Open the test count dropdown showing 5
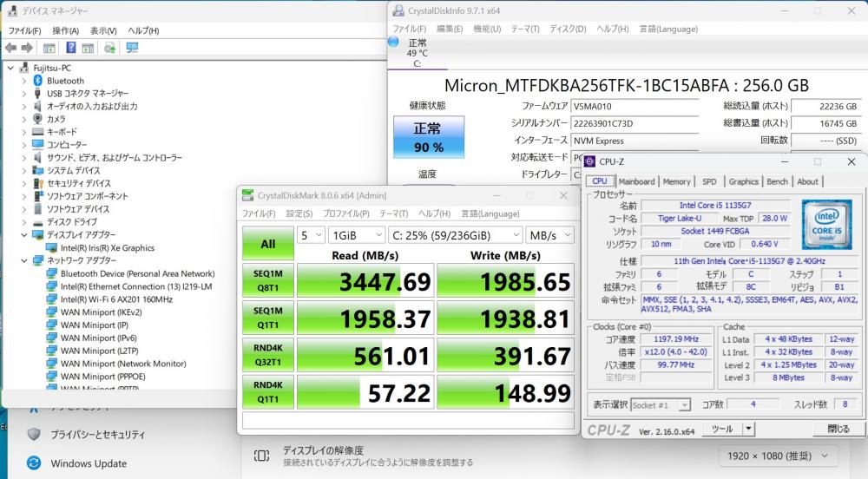868x479 pixels. coord(311,235)
